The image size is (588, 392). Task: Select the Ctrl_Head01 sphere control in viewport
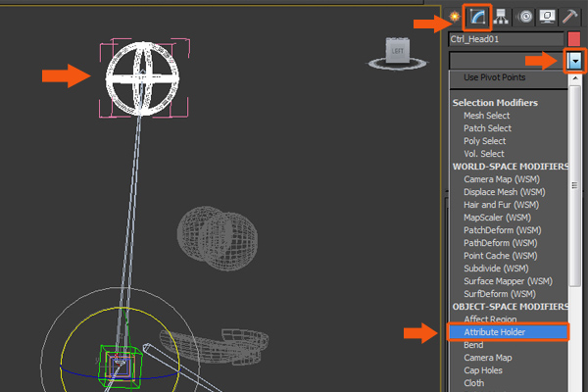(x=142, y=78)
